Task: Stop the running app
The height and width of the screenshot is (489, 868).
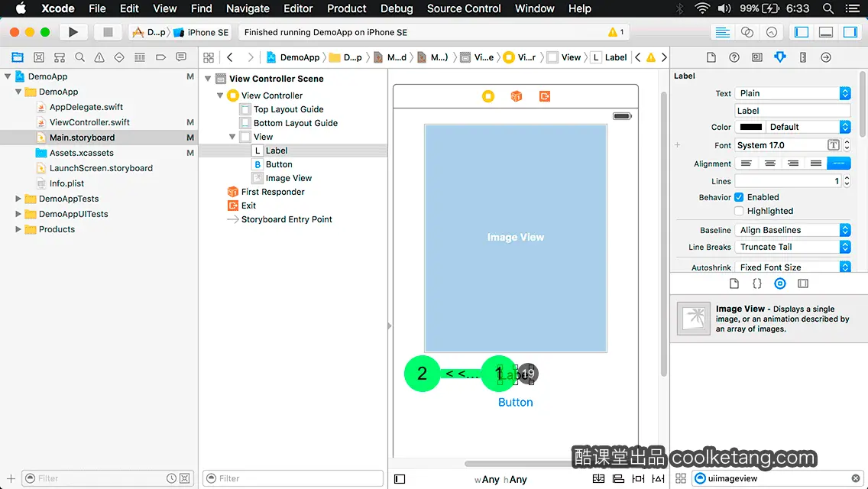Action: point(108,32)
